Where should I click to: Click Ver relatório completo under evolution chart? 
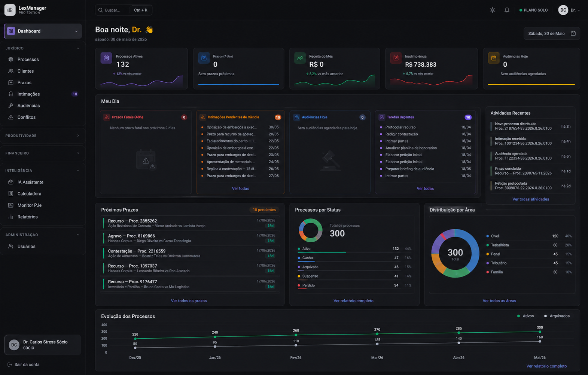[x=546, y=366]
